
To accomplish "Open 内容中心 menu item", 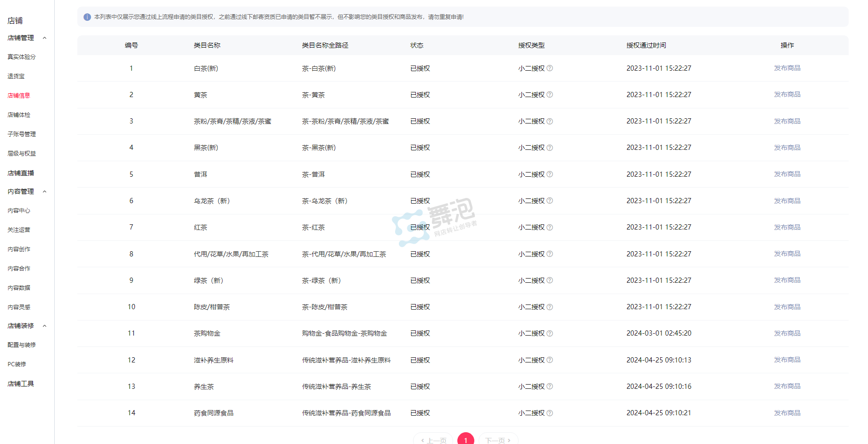I will click(x=19, y=211).
